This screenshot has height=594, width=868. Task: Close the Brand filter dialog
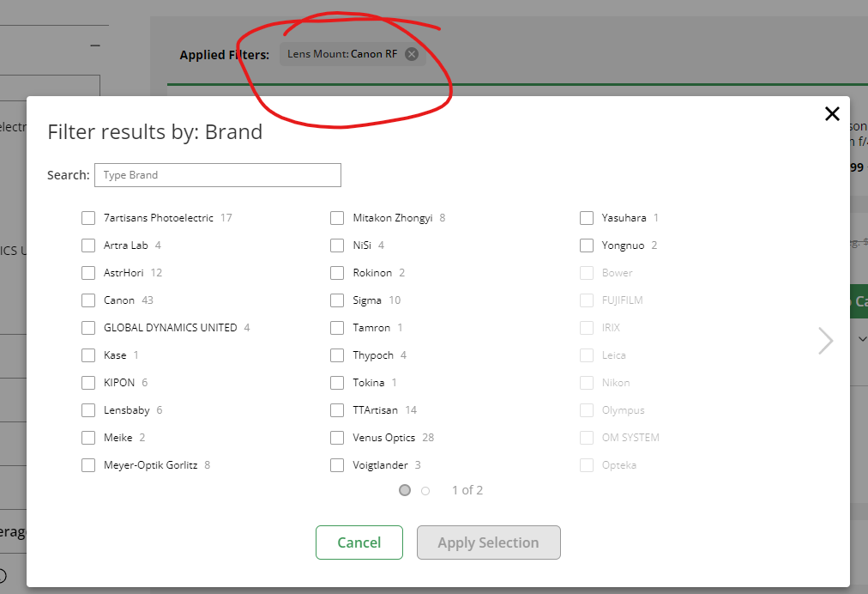(832, 113)
